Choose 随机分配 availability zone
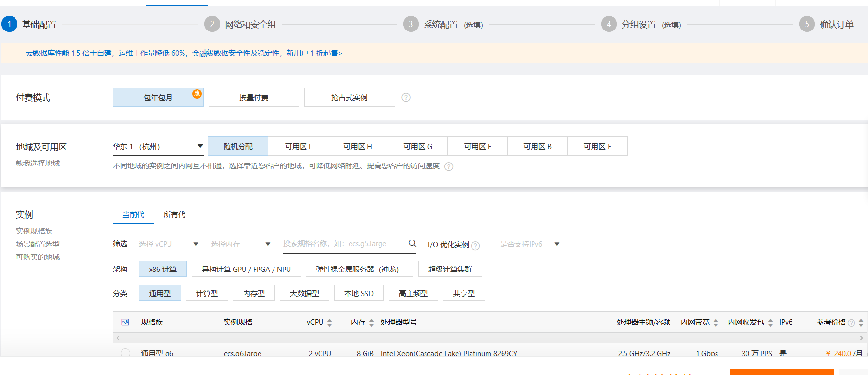Image resolution: width=868 pixels, height=375 pixels. (x=238, y=146)
